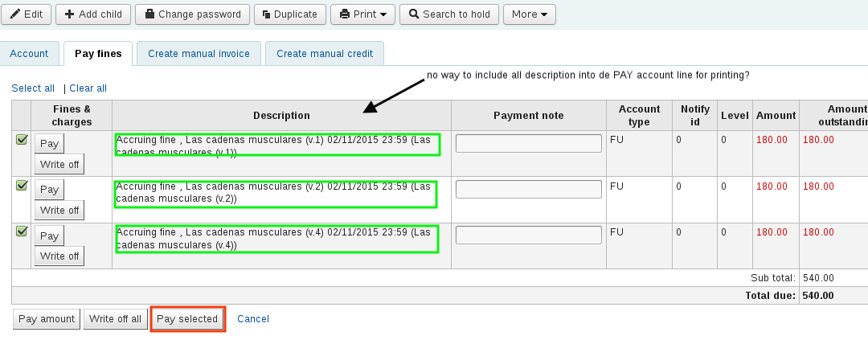
Task: Click Search to hold magnifier button
Action: 449,14
